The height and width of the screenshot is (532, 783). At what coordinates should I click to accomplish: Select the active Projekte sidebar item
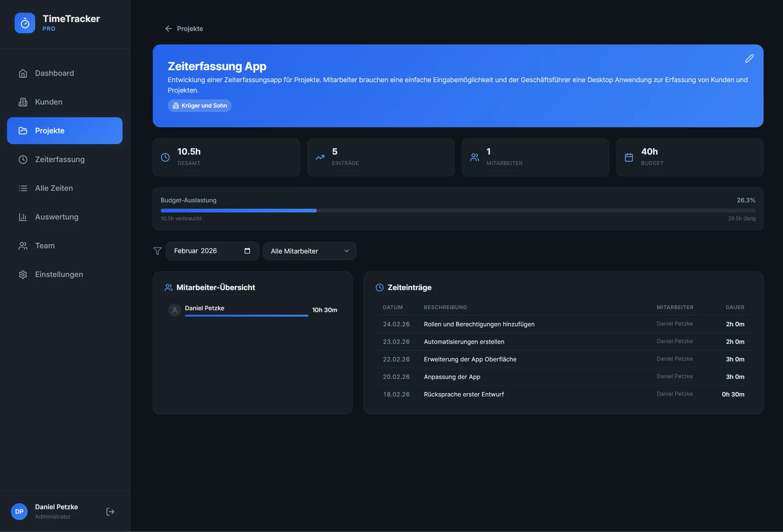coord(65,131)
